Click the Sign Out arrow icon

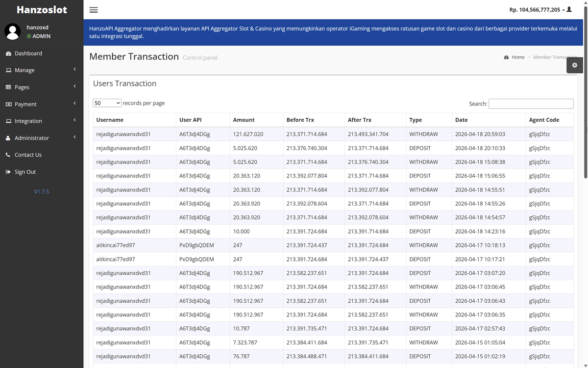coord(8,172)
